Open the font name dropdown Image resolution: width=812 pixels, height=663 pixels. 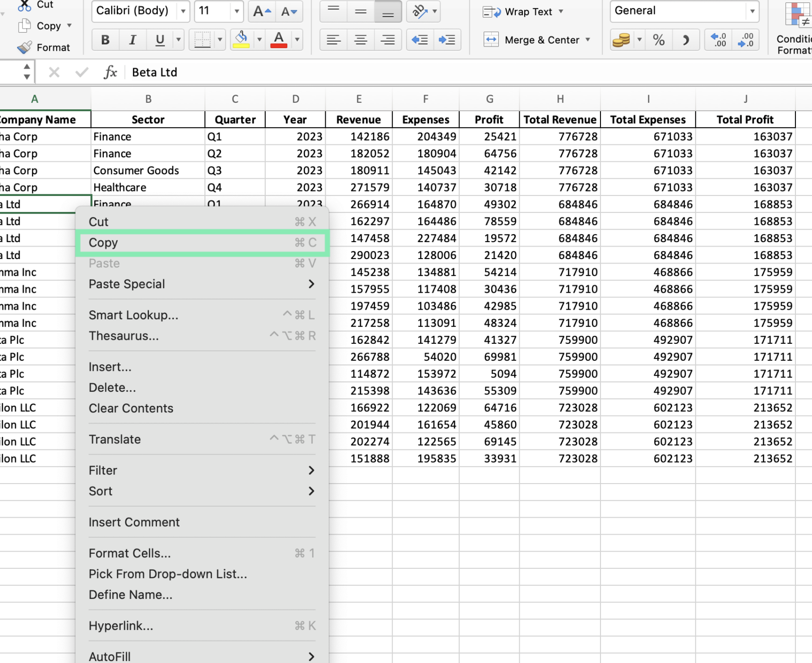click(x=183, y=11)
